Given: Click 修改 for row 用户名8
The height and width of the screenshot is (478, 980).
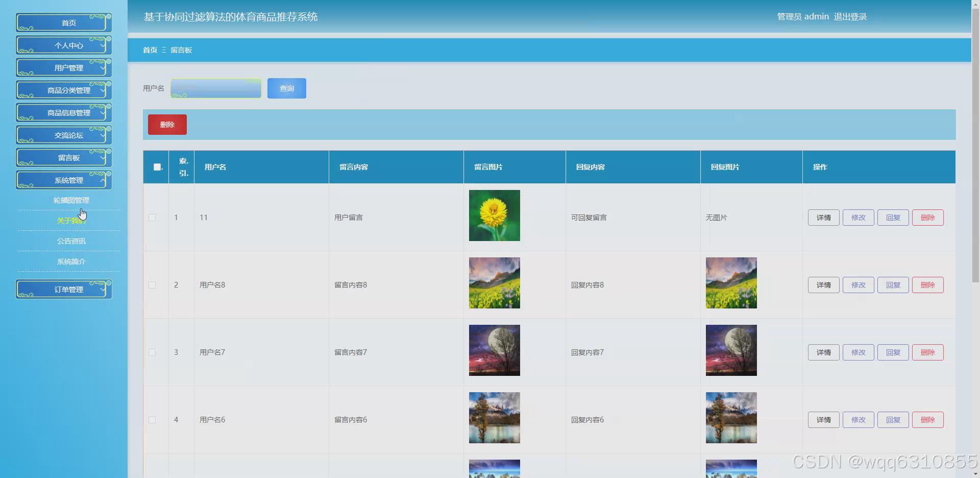Looking at the screenshot, I should [x=859, y=285].
